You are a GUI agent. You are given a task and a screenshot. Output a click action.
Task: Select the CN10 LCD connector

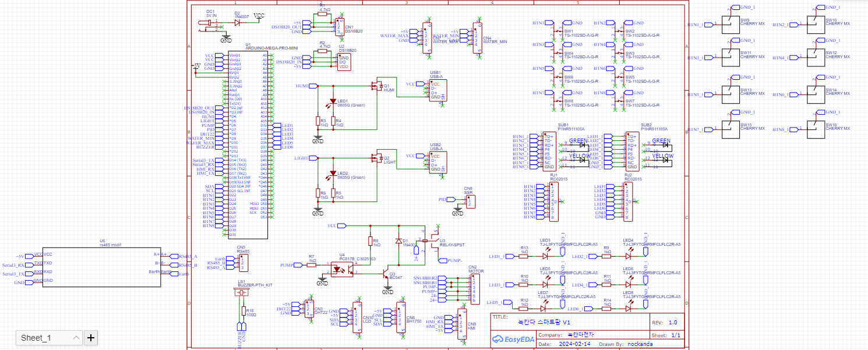pyautogui.click(x=356, y=318)
